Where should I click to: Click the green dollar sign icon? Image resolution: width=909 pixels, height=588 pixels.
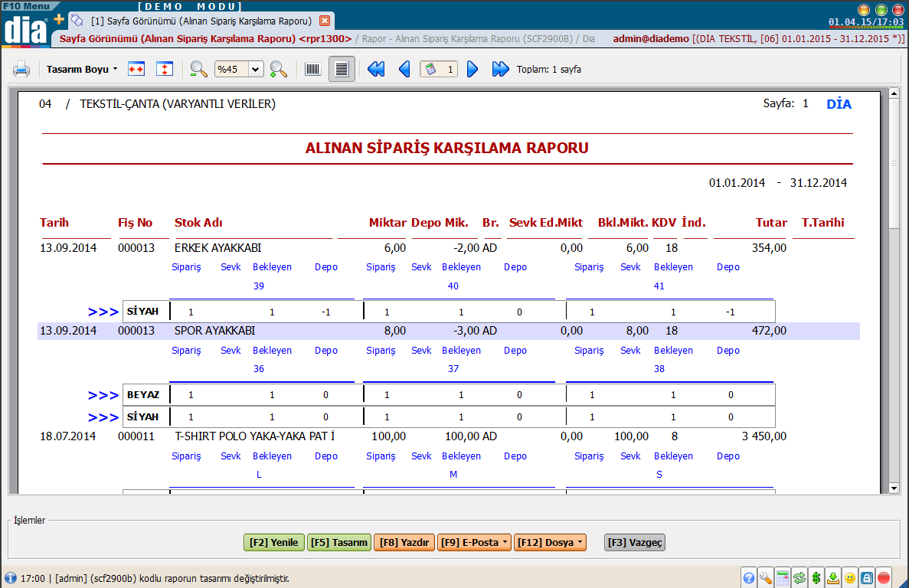[x=816, y=577]
